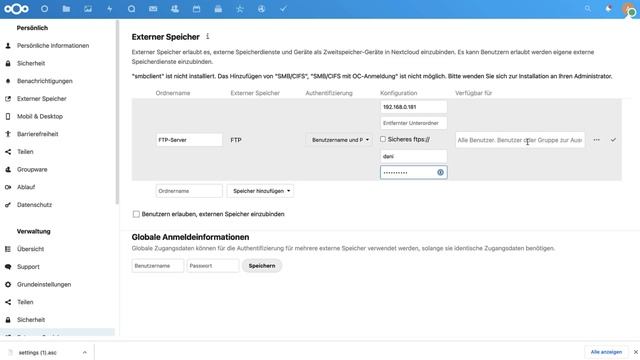Open the Speicher hinzufügen dropdown

tap(260, 191)
